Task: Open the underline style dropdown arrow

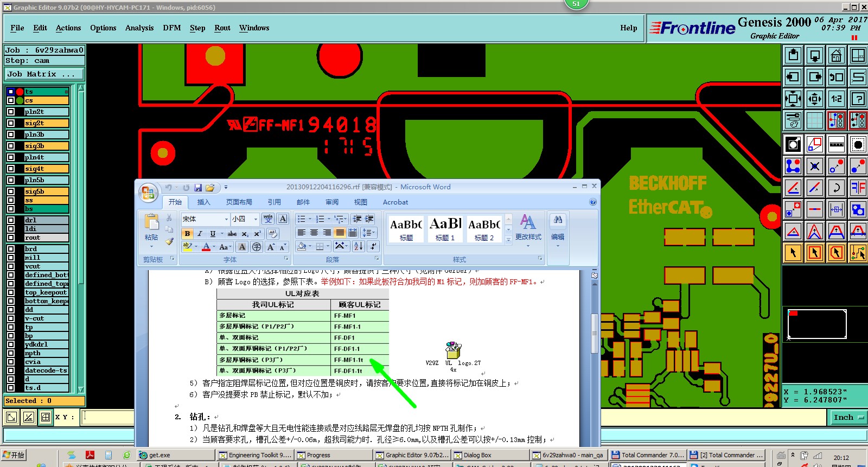Action: [x=221, y=234]
